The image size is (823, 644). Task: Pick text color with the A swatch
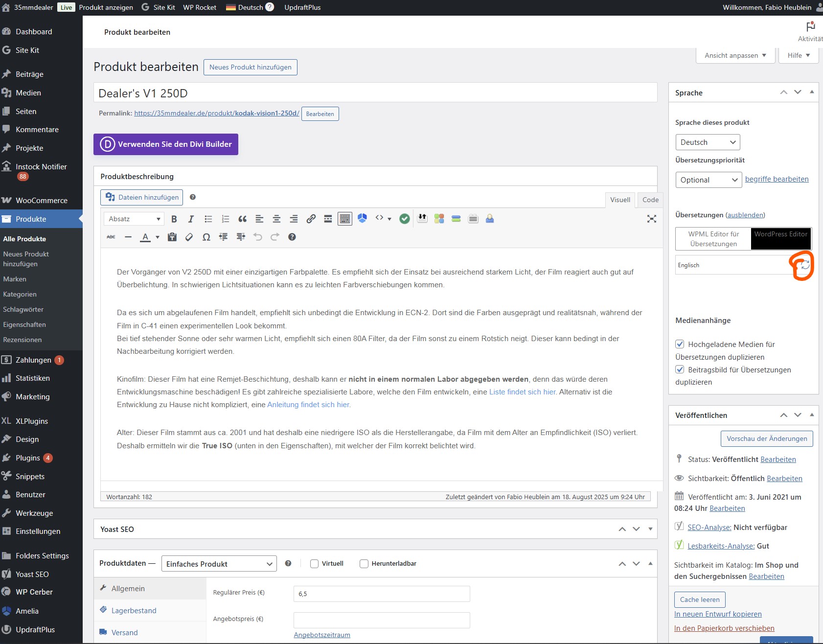(x=145, y=237)
